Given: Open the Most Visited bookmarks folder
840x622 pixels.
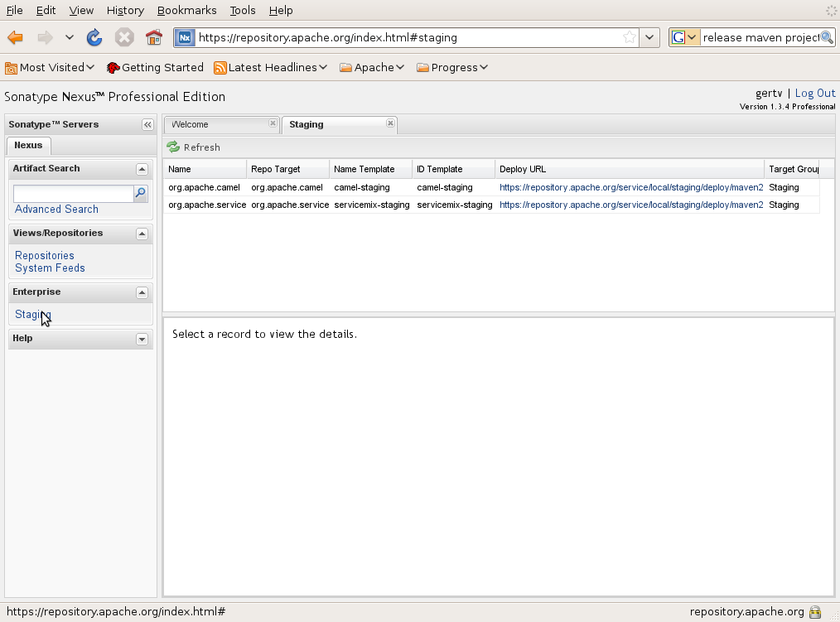Looking at the screenshot, I should [49, 68].
